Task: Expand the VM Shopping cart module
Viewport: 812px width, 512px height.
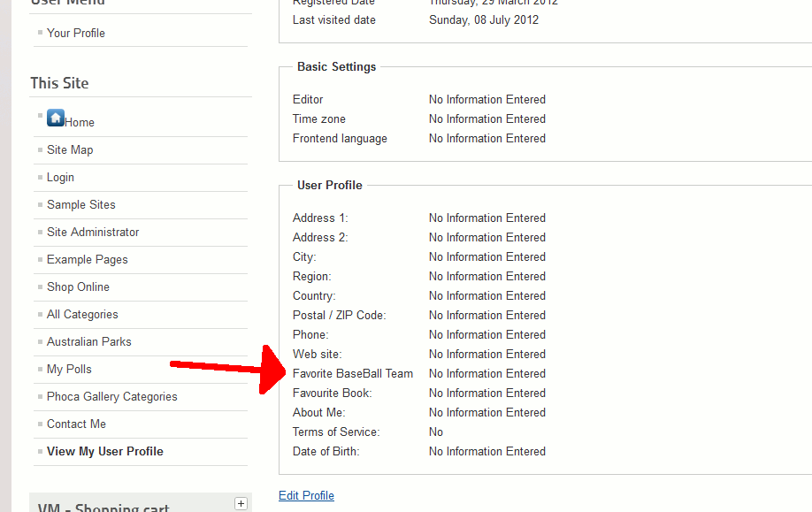Action: 241,503
